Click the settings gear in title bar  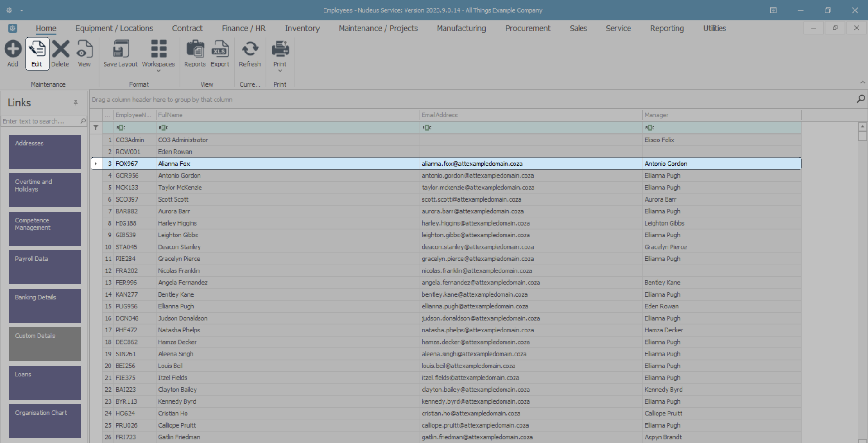pyautogui.click(x=9, y=10)
